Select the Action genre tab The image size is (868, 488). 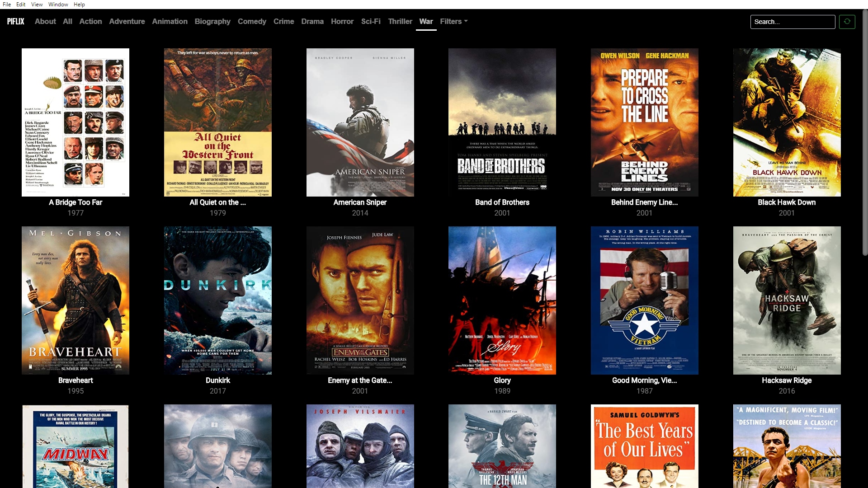click(x=90, y=21)
